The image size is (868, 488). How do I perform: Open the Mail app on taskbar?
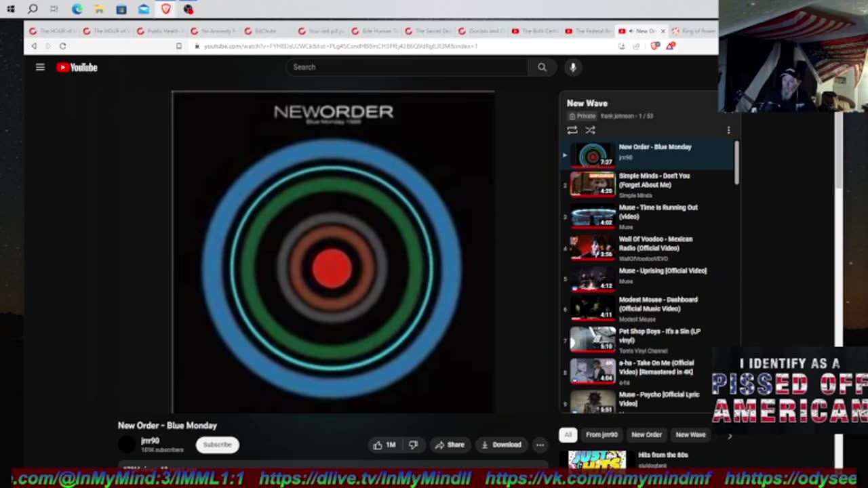(x=144, y=9)
